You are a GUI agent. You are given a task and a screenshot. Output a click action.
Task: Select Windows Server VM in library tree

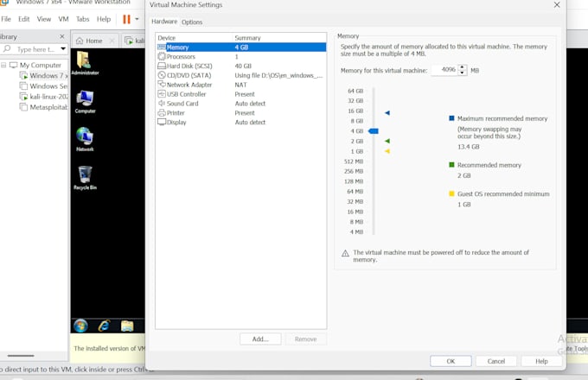click(x=44, y=86)
